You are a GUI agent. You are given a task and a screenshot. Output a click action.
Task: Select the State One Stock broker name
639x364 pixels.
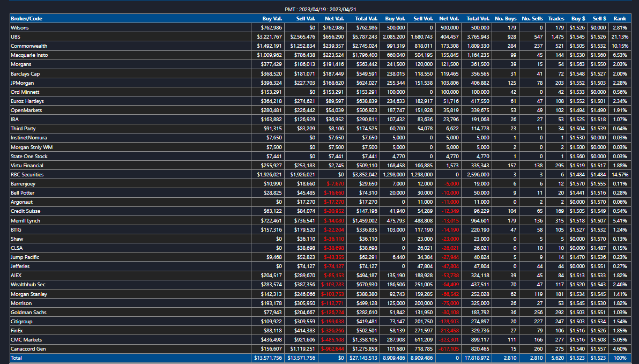point(29,156)
